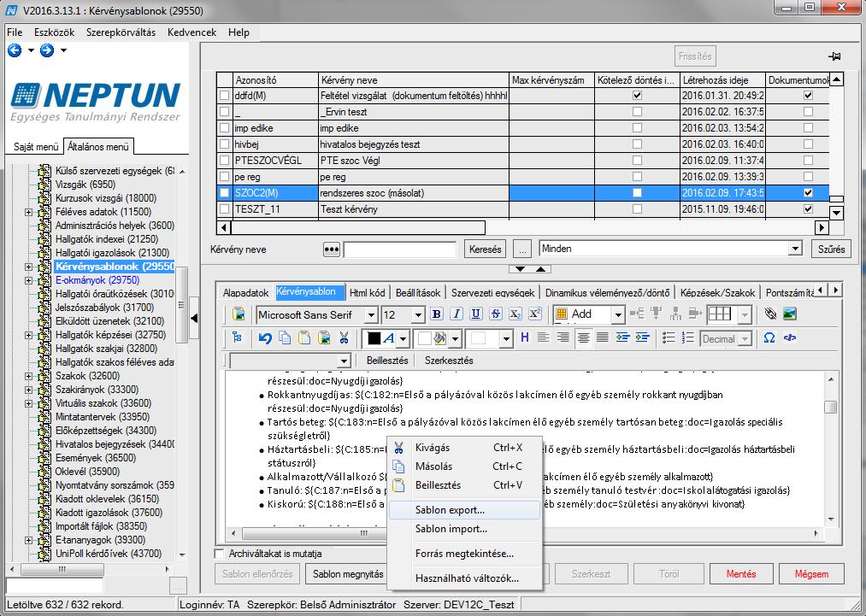Screen dimensions: 866x616
Task: Click the undo arrow icon
Action: [265, 337]
